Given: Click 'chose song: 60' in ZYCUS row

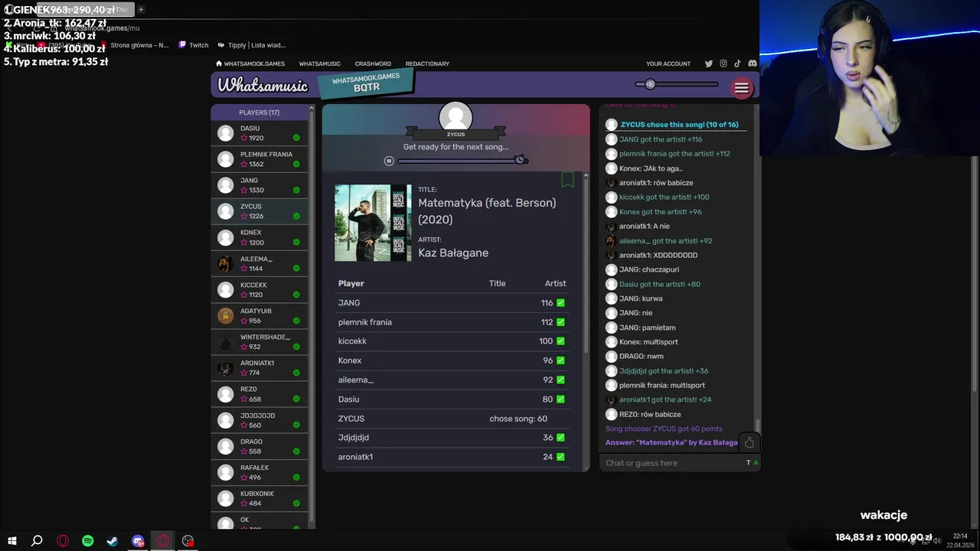Looking at the screenshot, I should coord(518,419).
